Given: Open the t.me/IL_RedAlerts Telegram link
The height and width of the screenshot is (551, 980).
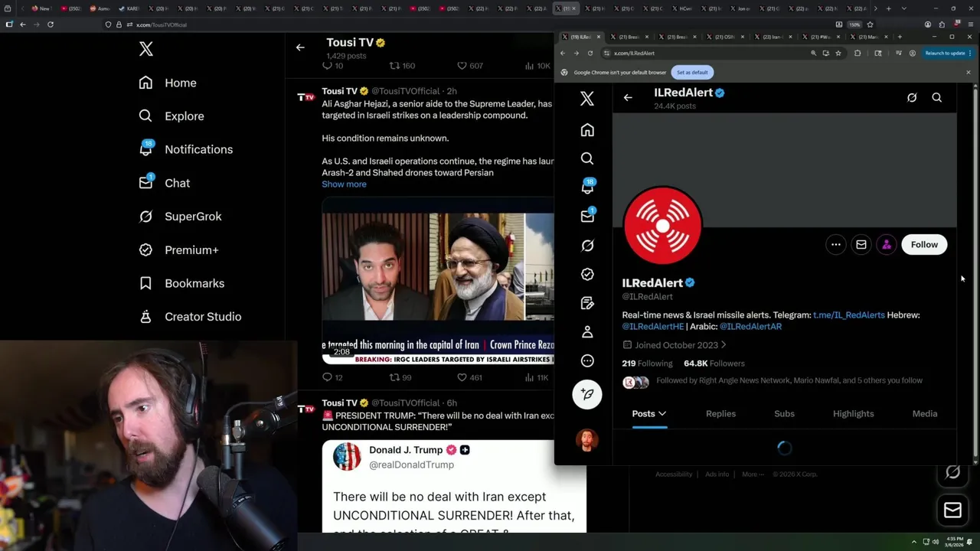Looking at the screenshot, I should 848,315.
